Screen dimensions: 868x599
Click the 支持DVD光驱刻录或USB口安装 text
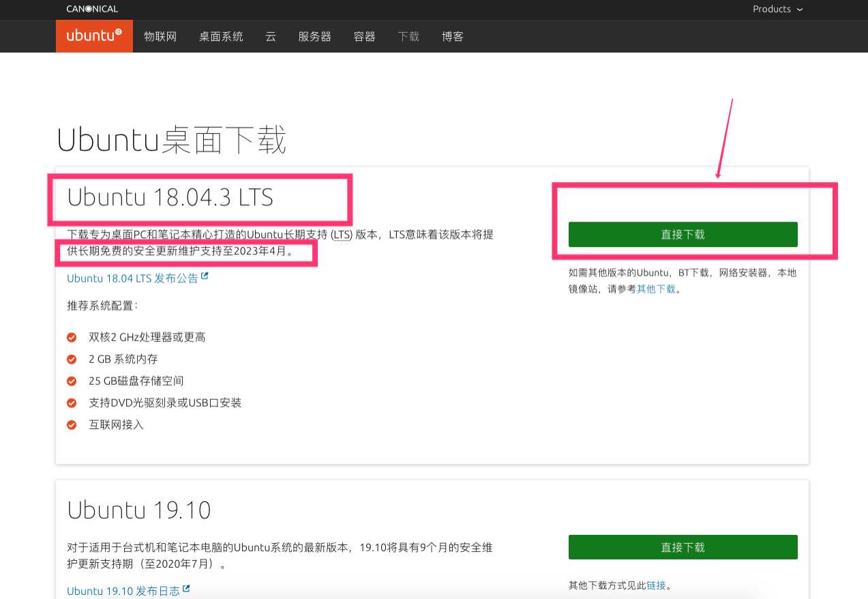[165, 403]
